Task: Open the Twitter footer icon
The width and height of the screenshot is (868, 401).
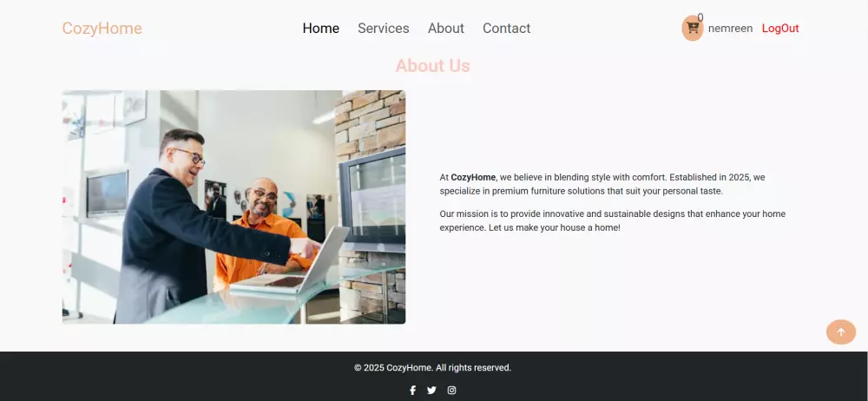Action: [431, 390]
